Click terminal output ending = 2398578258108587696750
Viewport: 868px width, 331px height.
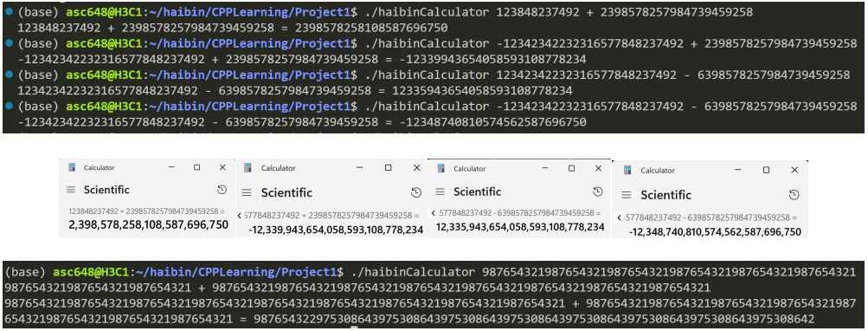point(233,27)
